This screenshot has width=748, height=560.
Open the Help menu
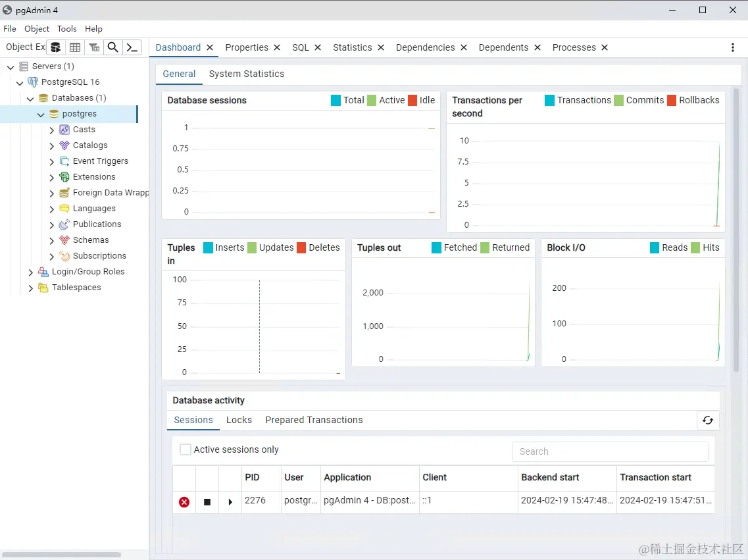point(93,28)
